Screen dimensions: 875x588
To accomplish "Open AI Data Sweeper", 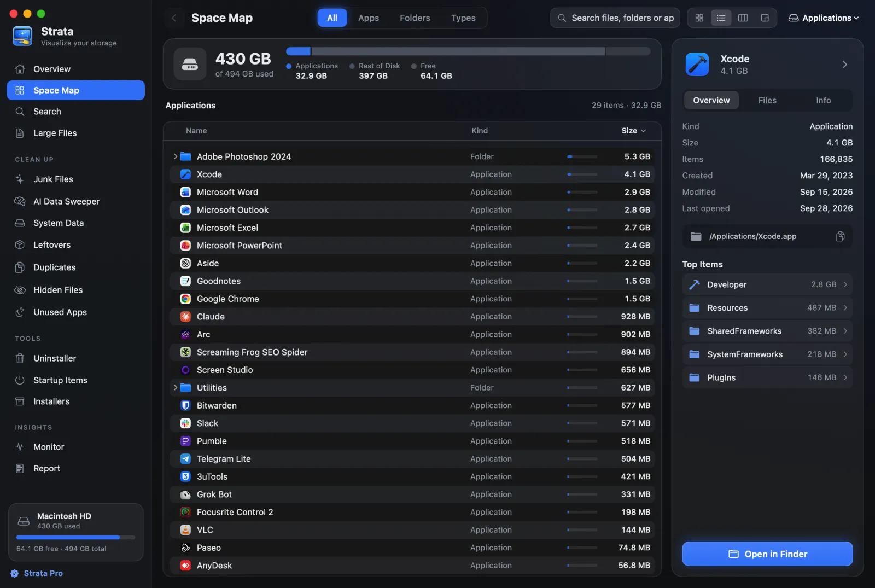I will [75, 201].
